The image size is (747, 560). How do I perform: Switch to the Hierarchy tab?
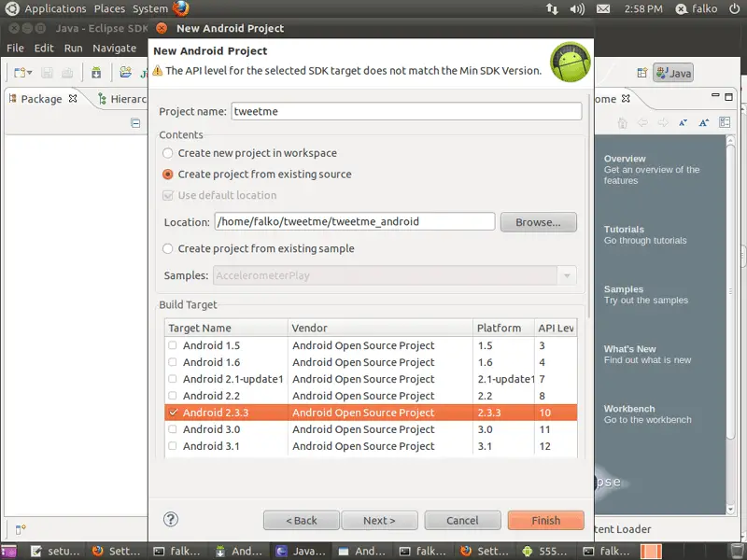point(122,99)
